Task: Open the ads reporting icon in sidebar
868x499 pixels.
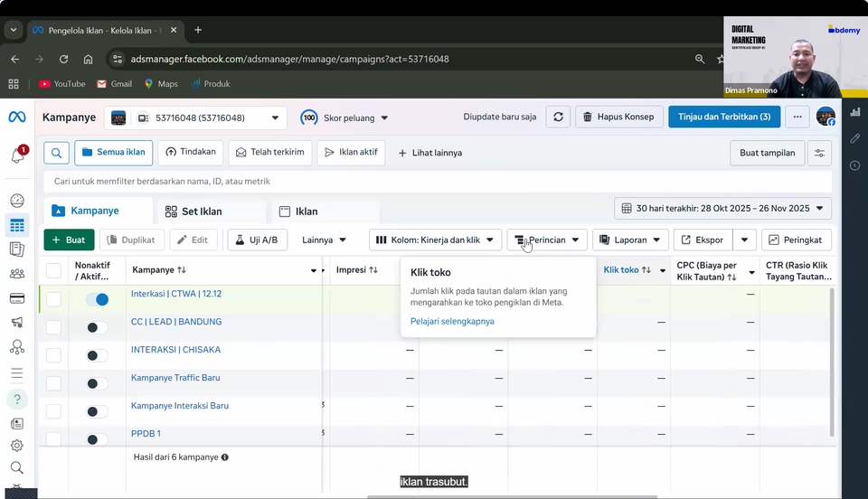Action: (17, 249)
